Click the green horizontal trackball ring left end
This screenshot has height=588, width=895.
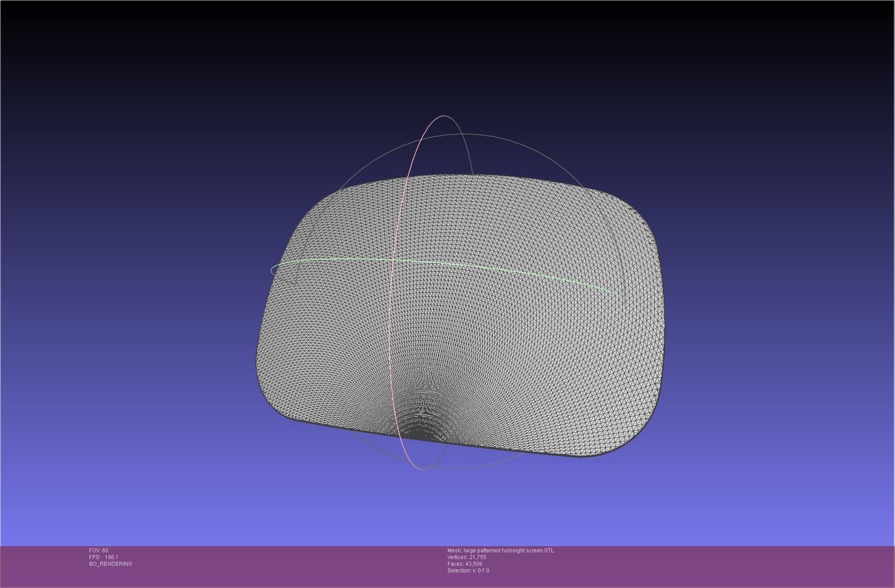point(272,269)
